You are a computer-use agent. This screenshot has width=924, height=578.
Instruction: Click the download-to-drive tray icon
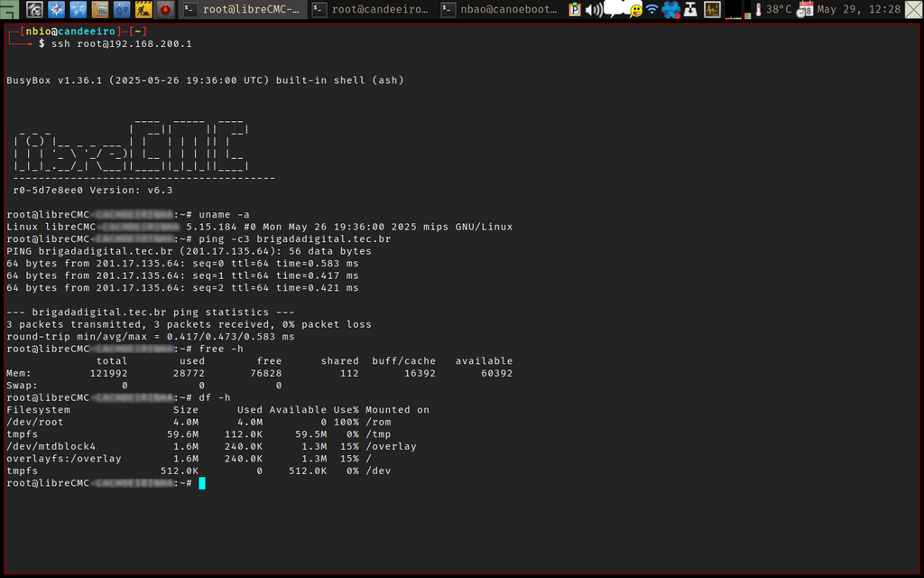tap(690, 10)
